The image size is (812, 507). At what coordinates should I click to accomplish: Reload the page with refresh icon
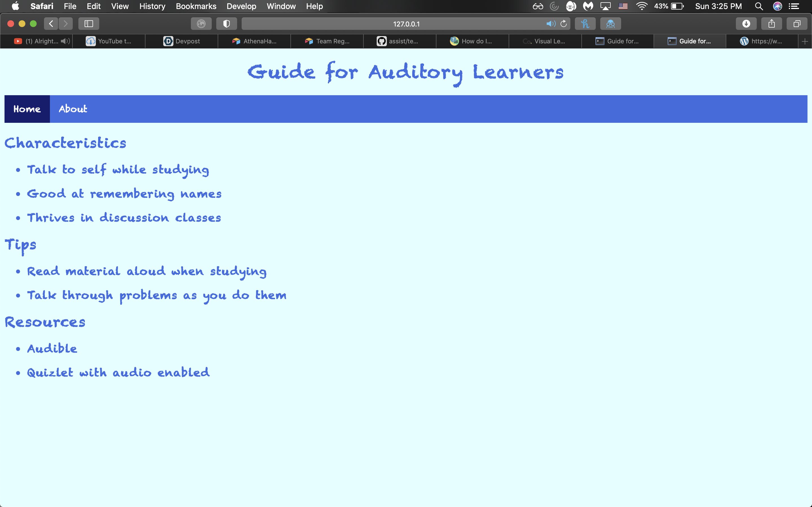pyautogui.click(x=564, y=24)
